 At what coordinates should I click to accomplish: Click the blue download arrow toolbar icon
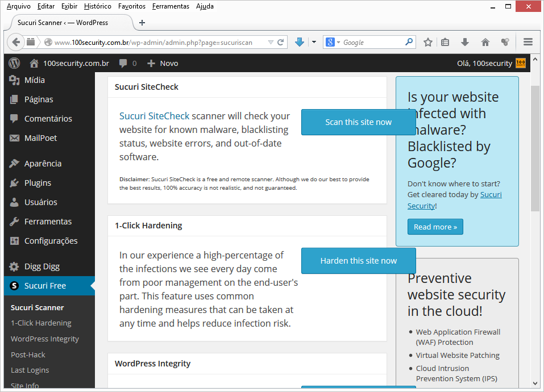point(300,42)
